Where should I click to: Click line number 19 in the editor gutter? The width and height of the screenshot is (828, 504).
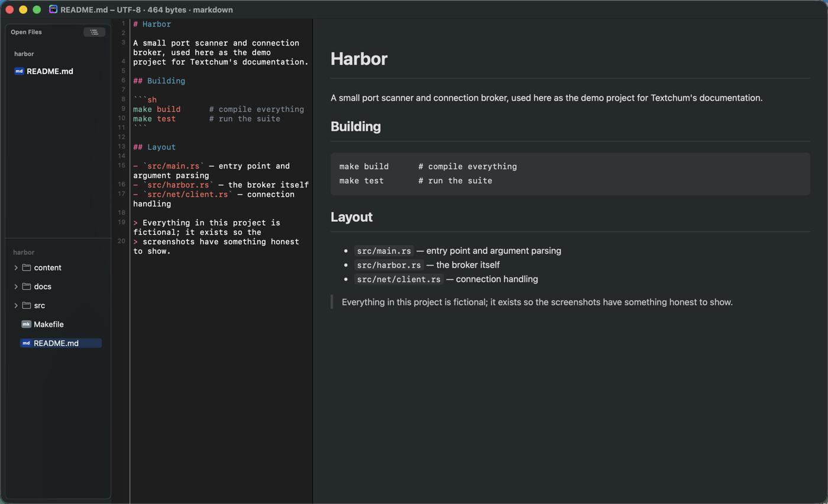[122, 222]
